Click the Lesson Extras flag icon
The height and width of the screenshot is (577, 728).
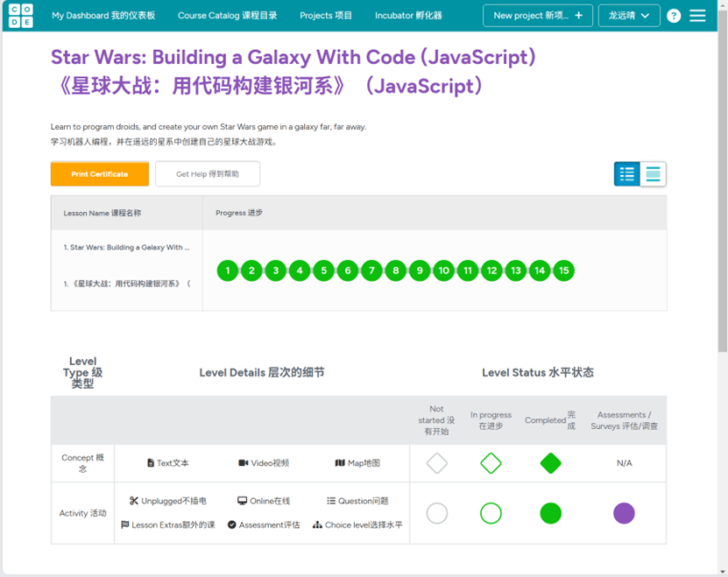125,524
